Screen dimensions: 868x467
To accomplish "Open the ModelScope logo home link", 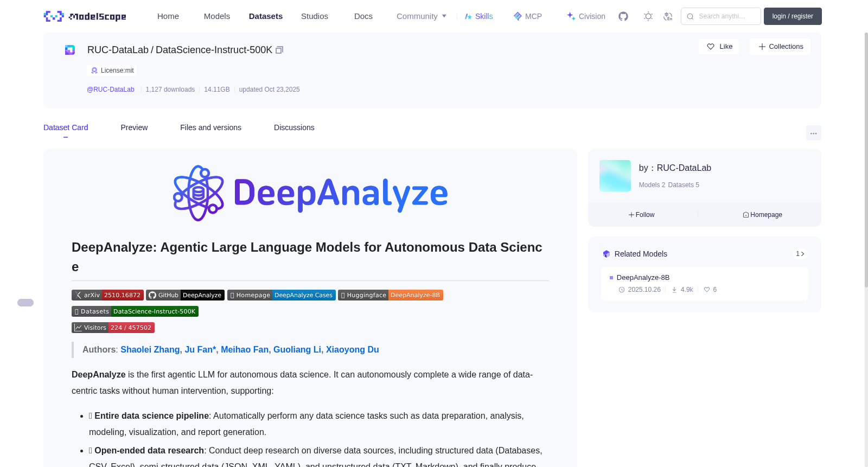I will [x=85, y=16].
